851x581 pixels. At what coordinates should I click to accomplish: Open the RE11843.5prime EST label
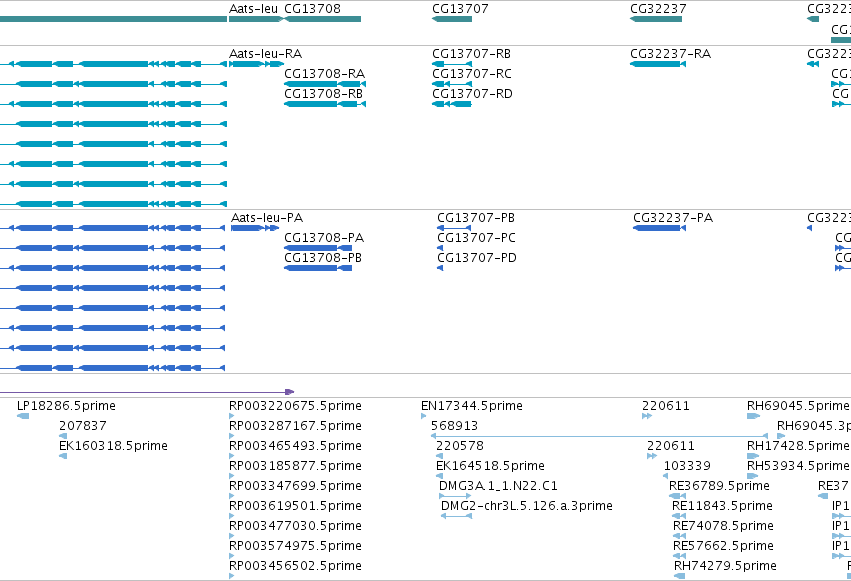[722, 506]
